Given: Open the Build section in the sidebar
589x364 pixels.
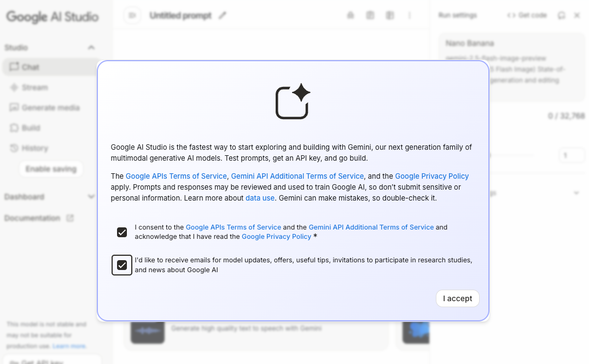Looking at the screenshot, I should pyautogui.click(x=31, y=128).
